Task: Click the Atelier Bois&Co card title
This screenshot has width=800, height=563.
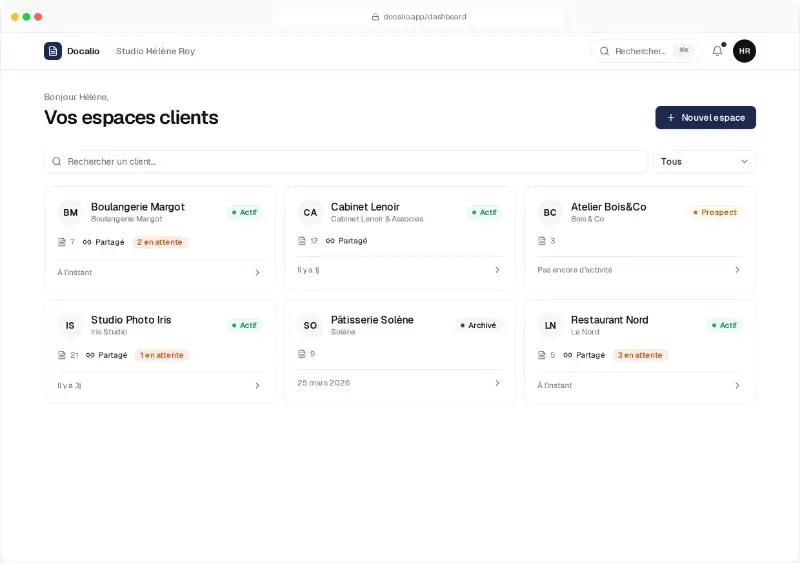Action: (x=609, y=207)
